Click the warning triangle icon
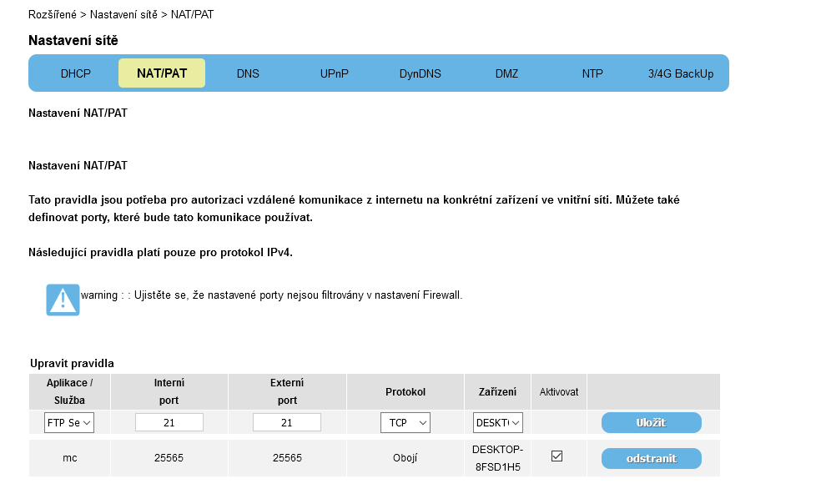Image resolution: width=821 pixels, height=504 pixels. (x=63, y=300)
